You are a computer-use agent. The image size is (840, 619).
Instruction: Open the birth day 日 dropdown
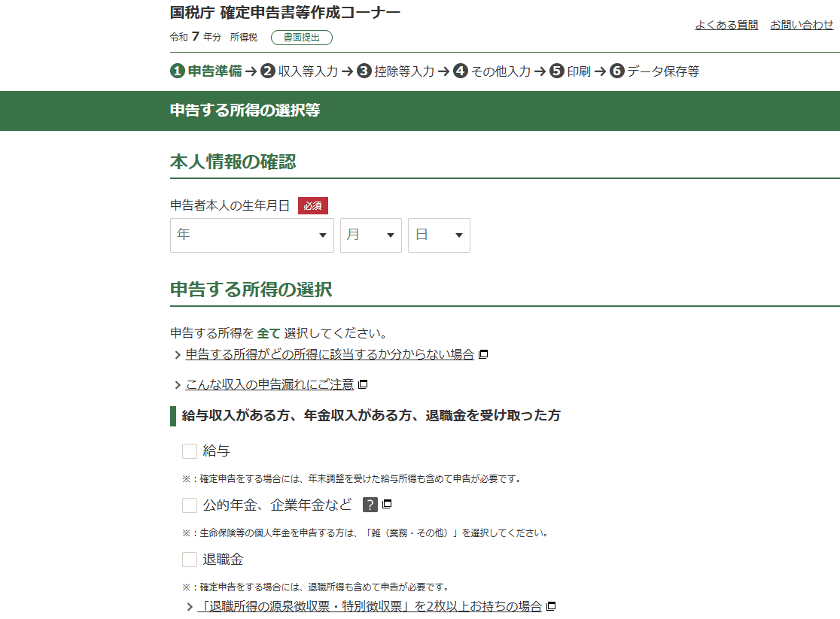(x=439, y=235)
